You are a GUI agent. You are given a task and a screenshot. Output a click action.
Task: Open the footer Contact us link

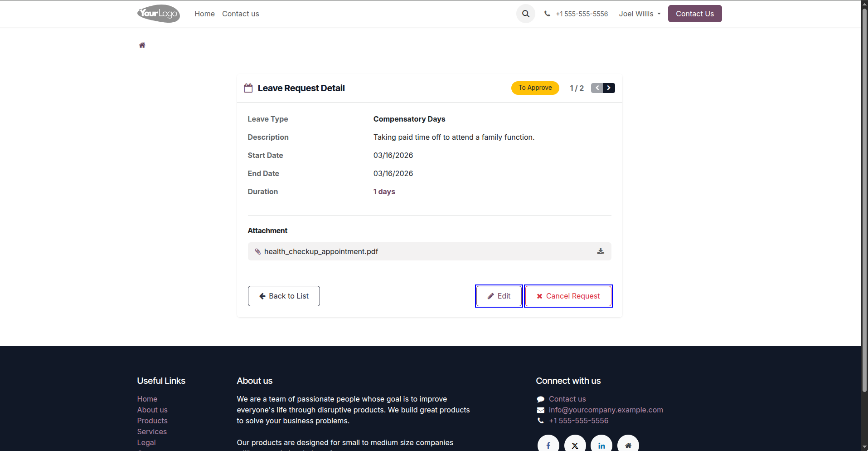567,399
